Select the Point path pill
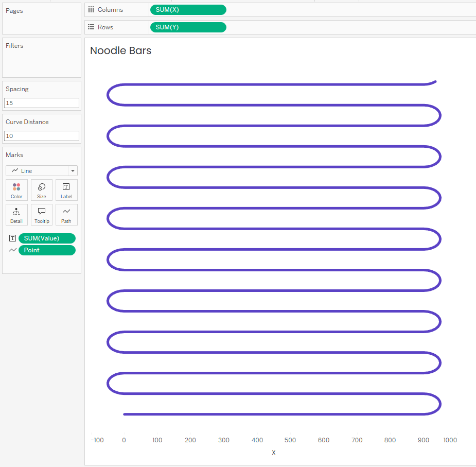The image size is (476, 467). (47, 250)
